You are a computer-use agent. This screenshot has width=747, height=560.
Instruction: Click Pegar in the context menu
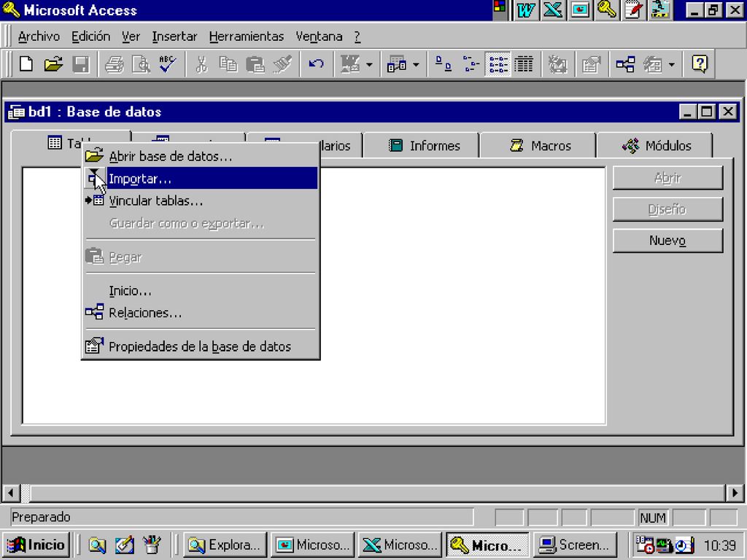point(201,257)
